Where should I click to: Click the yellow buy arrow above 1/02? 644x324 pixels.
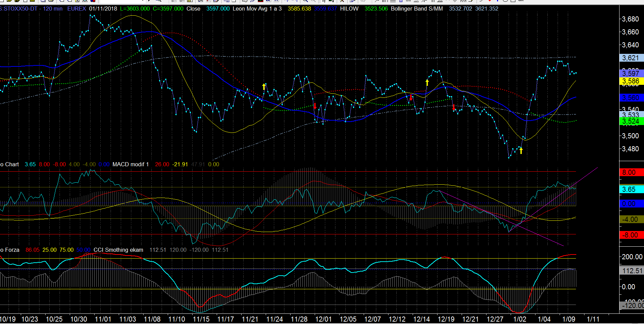click(521, 150)
